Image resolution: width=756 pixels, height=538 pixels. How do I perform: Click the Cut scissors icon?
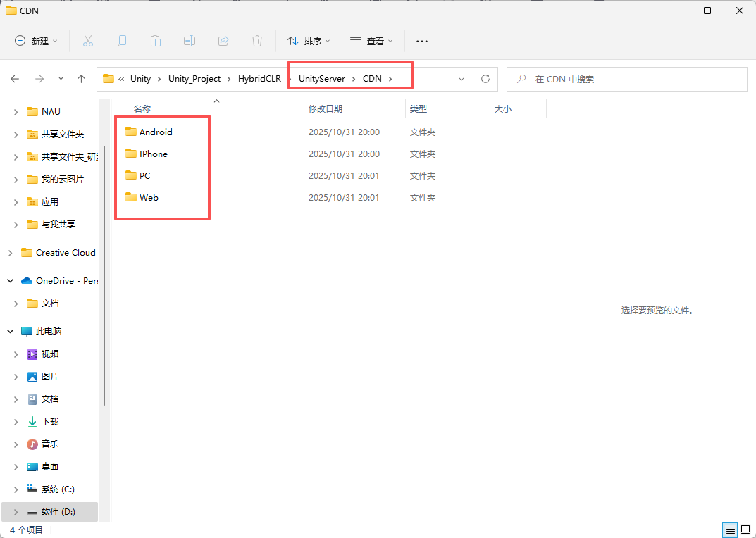[x=88, y=41]
